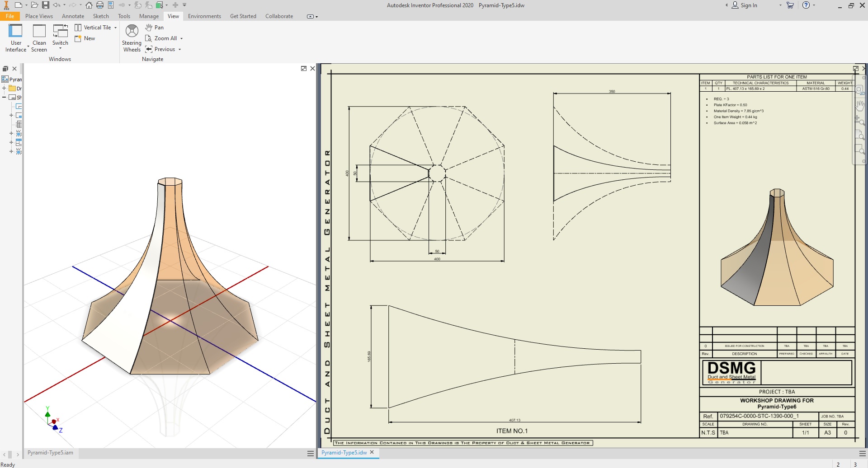Click the Save icon in quick access toolbar
The height and width of the screenshot is (468, 868).
tap(46, 5)
